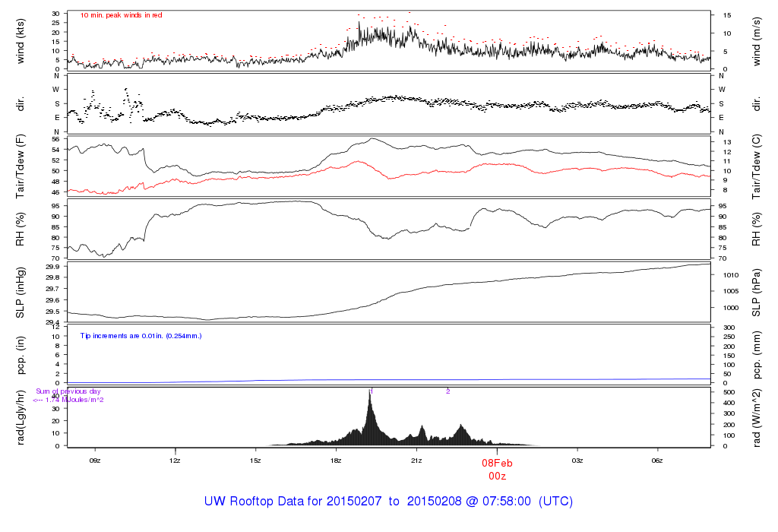
Task: Click the "E" tick on left direction axis
Action: point(57,118)
